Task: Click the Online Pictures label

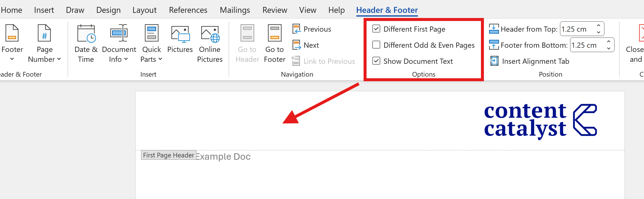Action: tap(210, 54)
